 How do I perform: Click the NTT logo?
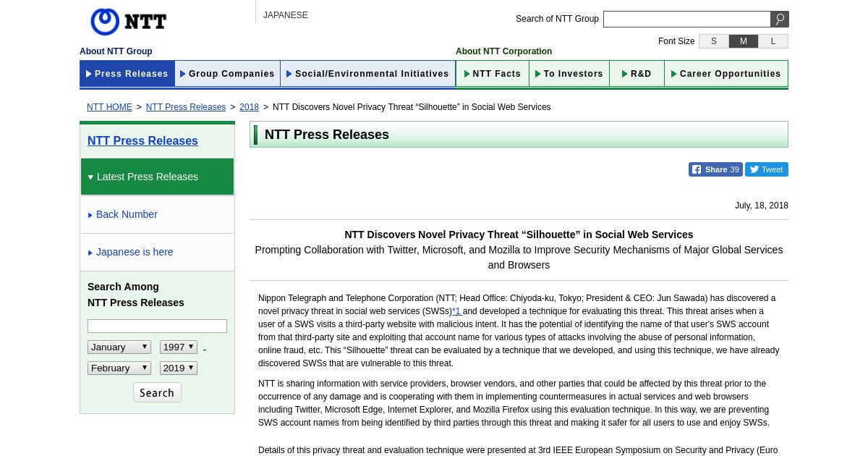tap(129, 22)
